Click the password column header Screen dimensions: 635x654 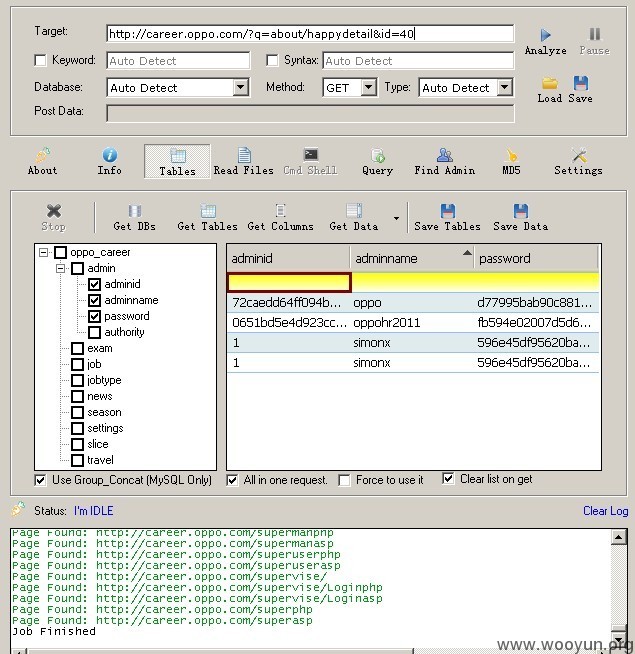[x=537, y=258]
